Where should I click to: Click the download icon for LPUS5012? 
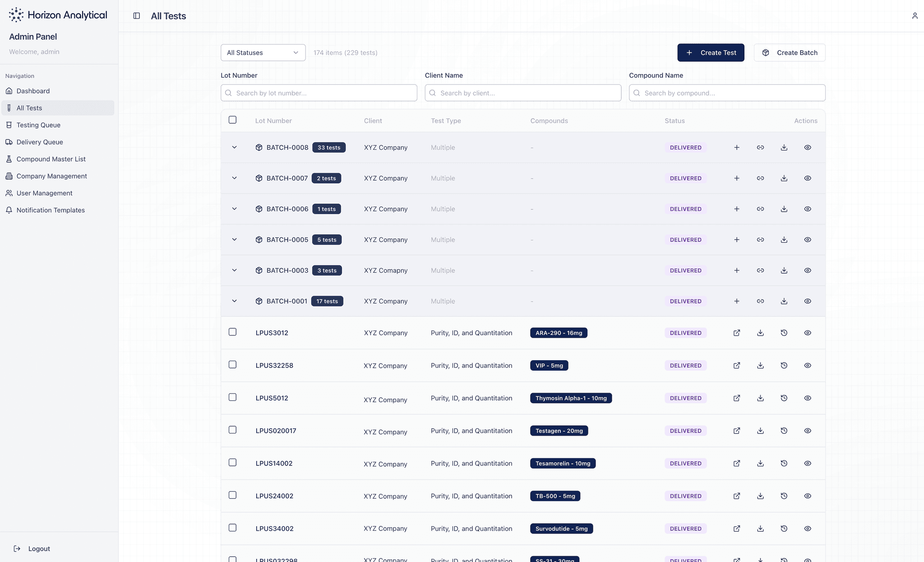[760, 398]
